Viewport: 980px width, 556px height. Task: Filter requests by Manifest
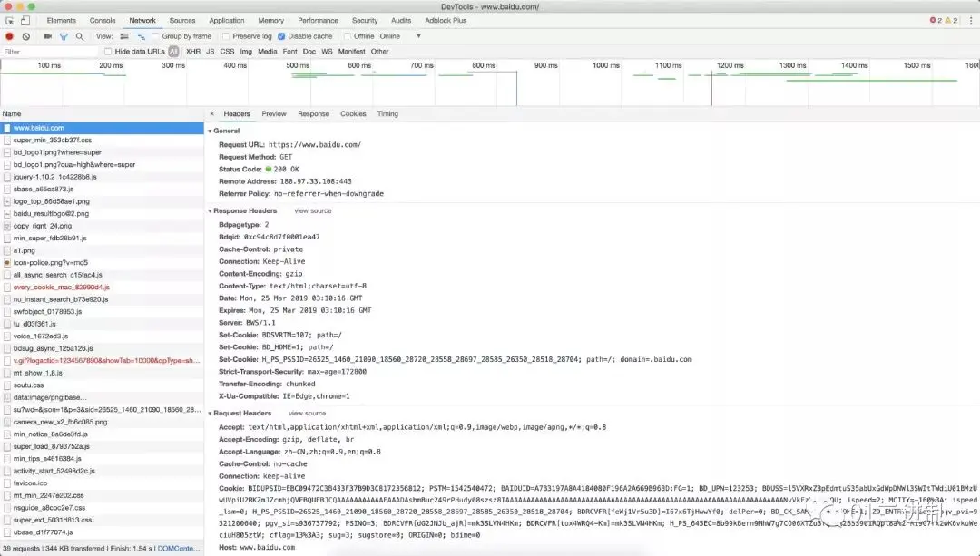coord(351,51)
